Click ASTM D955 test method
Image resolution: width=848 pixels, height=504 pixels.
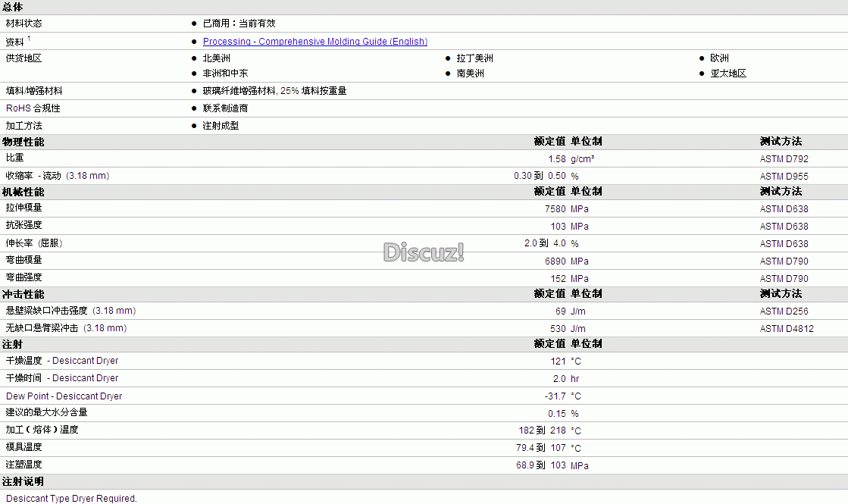click(x=784, y=177)
